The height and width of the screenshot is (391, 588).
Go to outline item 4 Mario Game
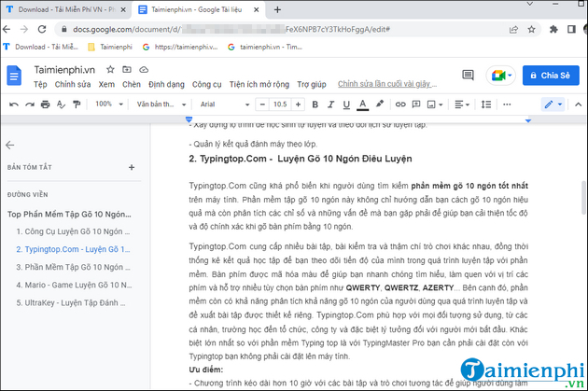click(74, 285)
